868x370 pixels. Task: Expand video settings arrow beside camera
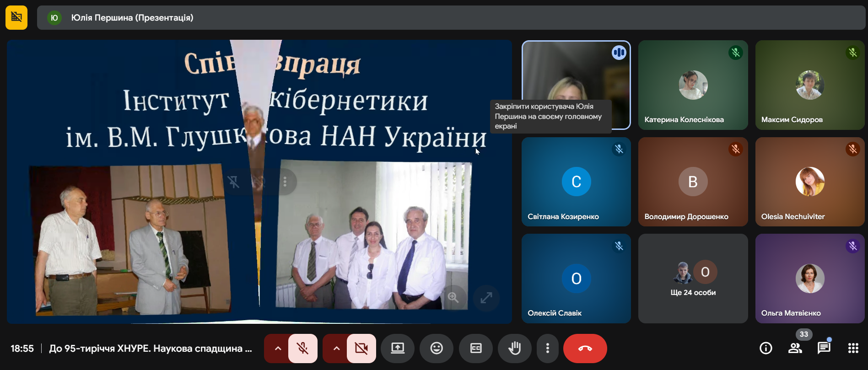[336, 349]
